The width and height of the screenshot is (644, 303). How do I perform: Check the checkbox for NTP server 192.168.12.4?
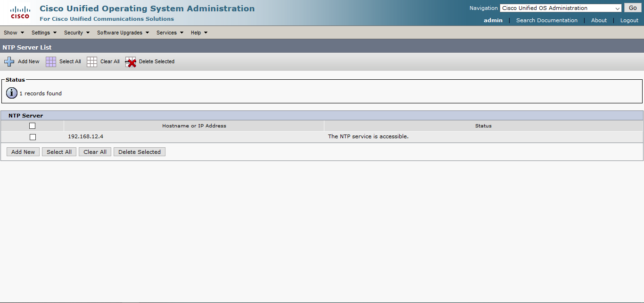click(33, 137)
